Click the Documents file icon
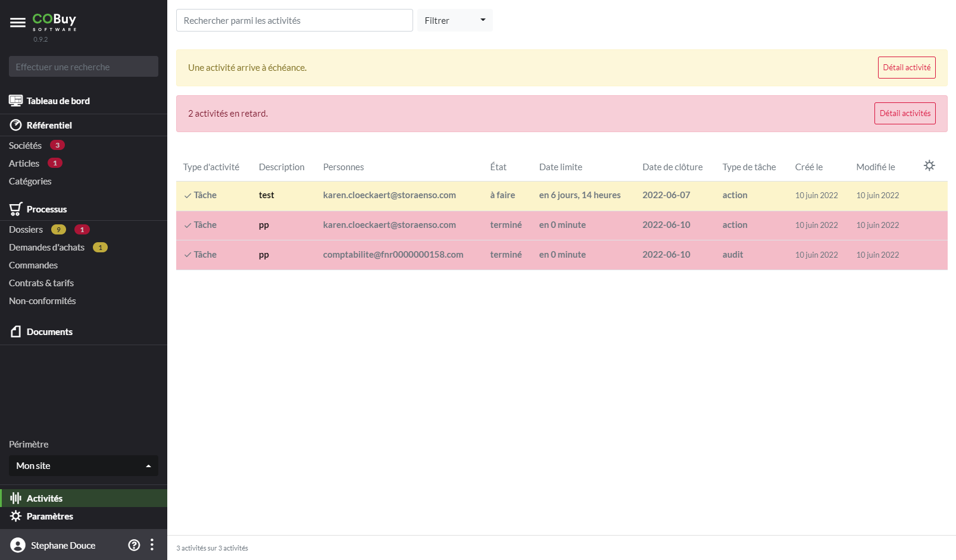 click(x=15, y=331)
